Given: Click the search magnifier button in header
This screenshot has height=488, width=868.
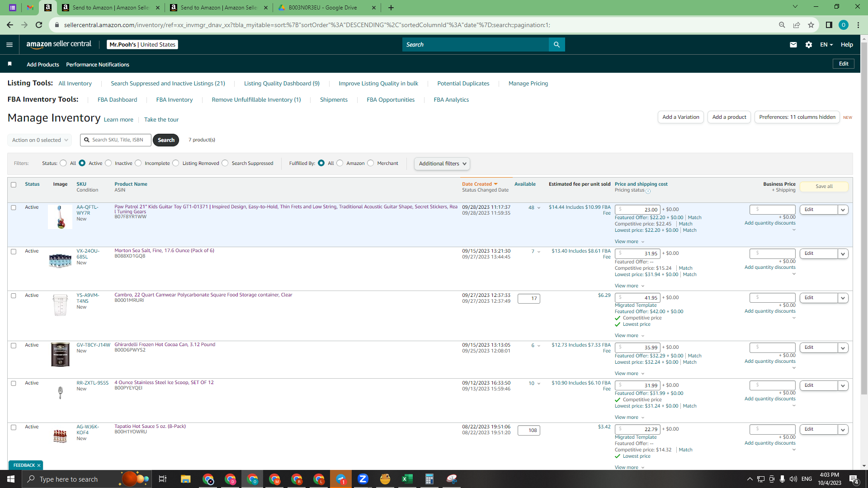Looking at the screenshot, I should (x=557, y=45).
